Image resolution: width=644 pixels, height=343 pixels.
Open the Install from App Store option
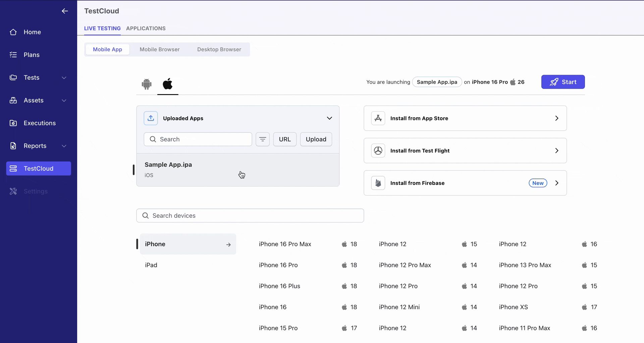coord(465,118)
